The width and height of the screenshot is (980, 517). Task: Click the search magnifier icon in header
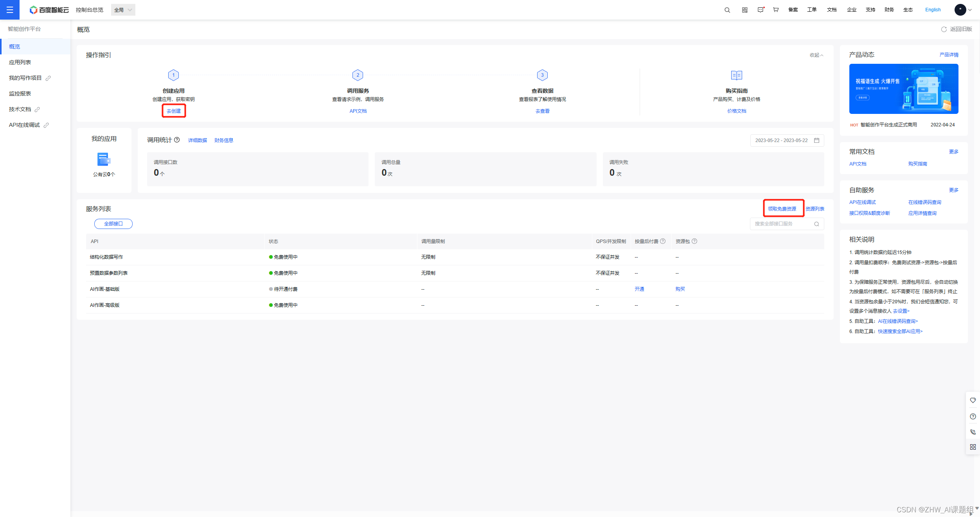point(727,10)
